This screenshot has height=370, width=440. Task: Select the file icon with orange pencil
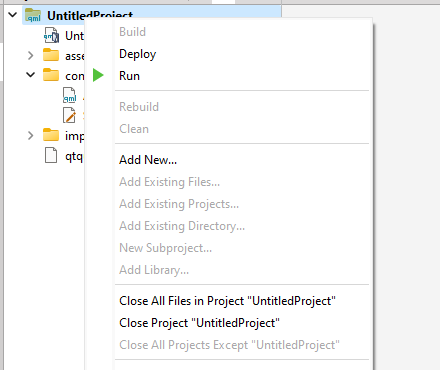tap(70, 115)
